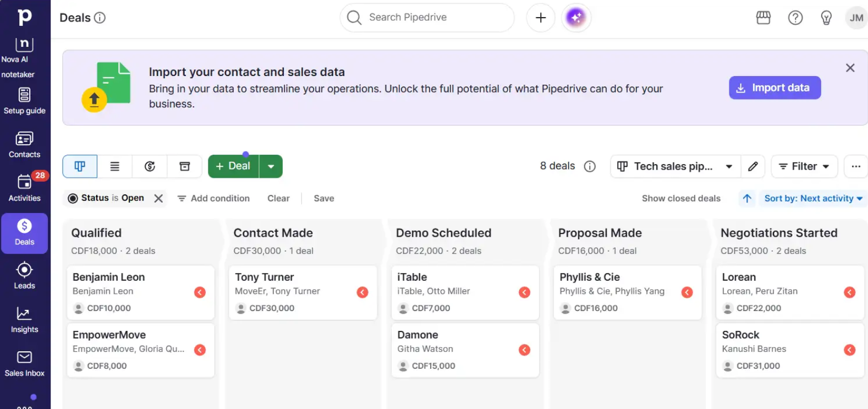Image resolution: width=868 pixels, height=409 pixels.
Task: Clear the filter conditions
Action: coord(278,198)
